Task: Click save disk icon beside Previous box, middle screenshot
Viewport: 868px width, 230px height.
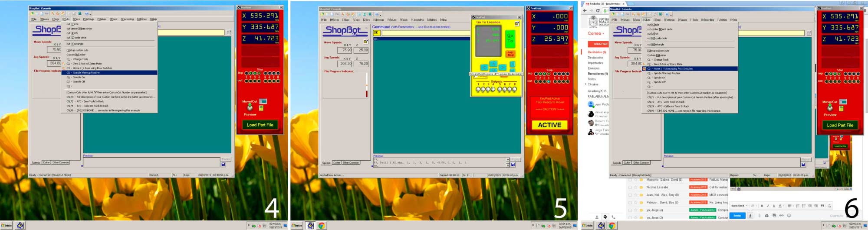Action: pos(513,165)
